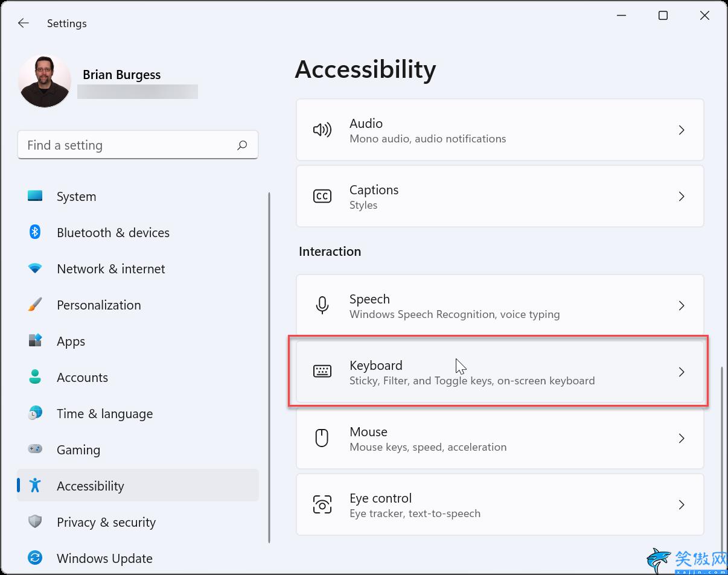Click the Privacy & security shield icon
Screen dimensions: 728x575
(35, 521)
